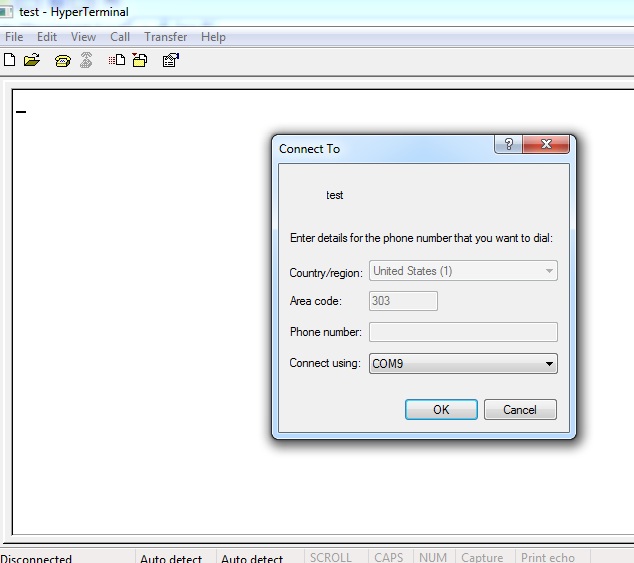Open the Call menu
Image resolution: width=634 pixels, height=563 pixels.
pyautogui.click(x=120, y=37)
